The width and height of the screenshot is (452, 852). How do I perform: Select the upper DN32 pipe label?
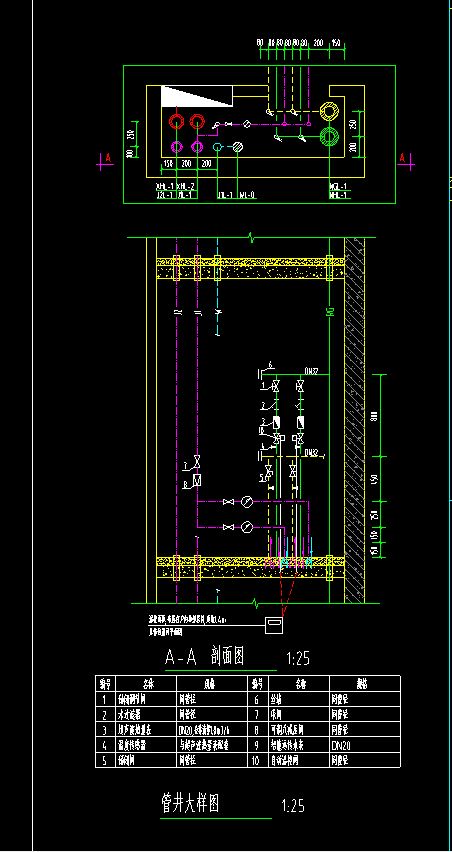click(x=311, y=372)
